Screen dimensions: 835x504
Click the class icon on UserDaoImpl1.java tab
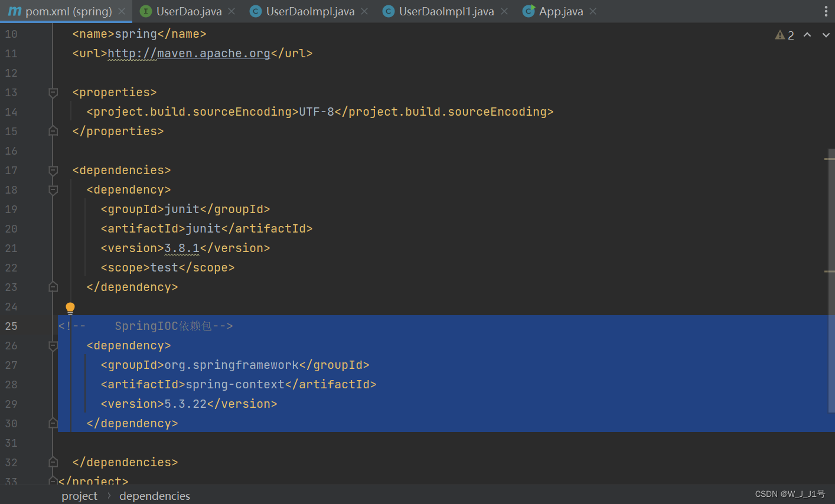pos(389,11)
